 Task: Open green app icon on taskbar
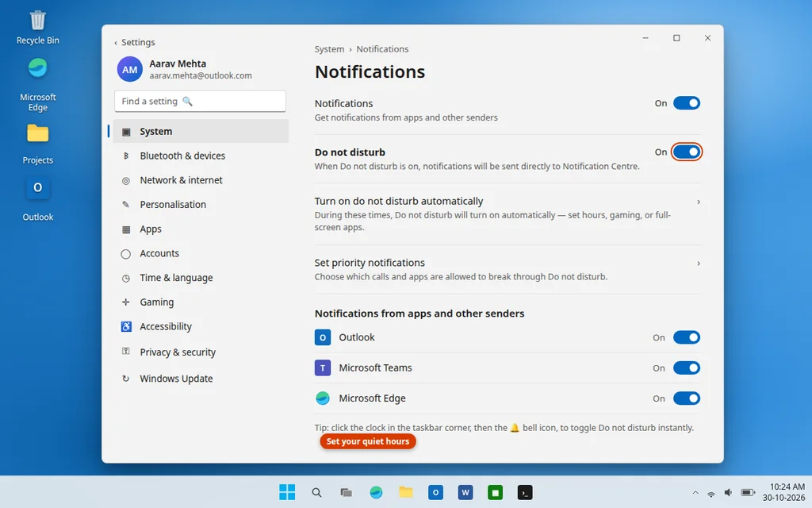(x=495, y=492)
